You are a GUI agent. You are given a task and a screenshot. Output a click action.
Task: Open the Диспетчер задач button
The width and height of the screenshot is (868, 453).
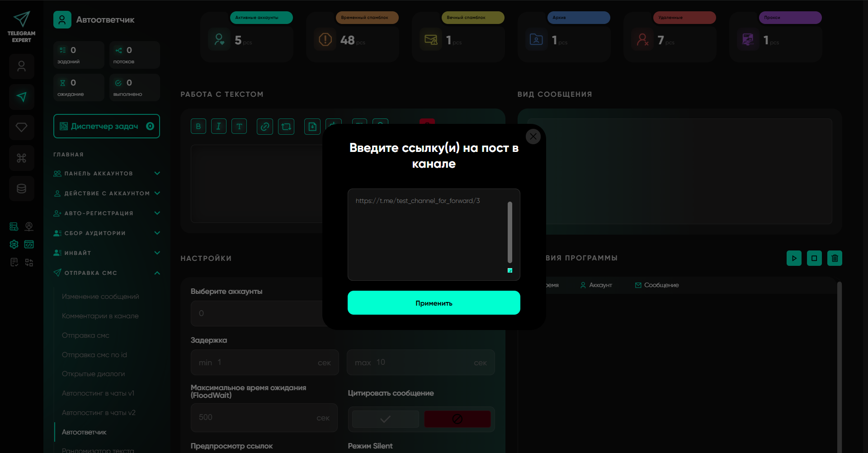coord(107,127)
